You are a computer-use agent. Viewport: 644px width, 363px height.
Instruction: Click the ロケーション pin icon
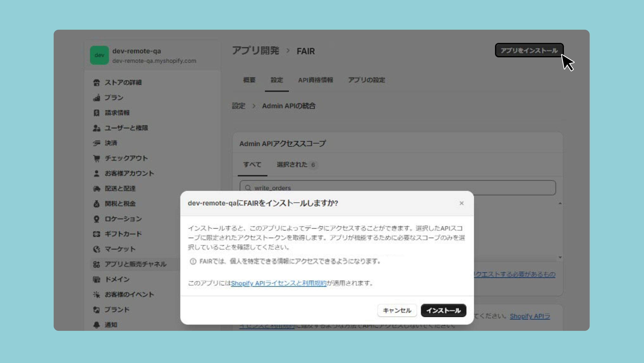97,219
